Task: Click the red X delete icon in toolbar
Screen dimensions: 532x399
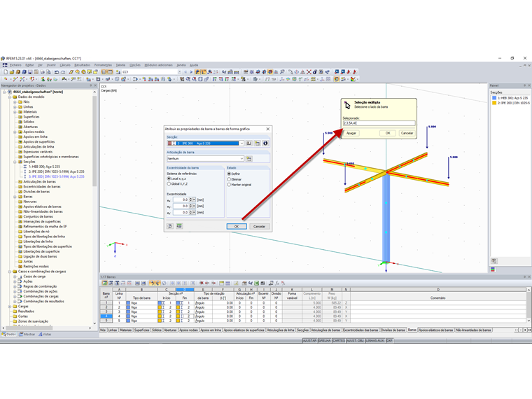Action: [x=309, y=72]
